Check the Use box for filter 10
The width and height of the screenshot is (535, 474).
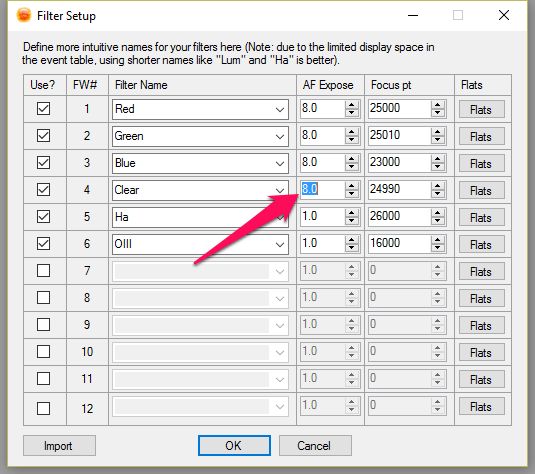(x=43, y=351)
